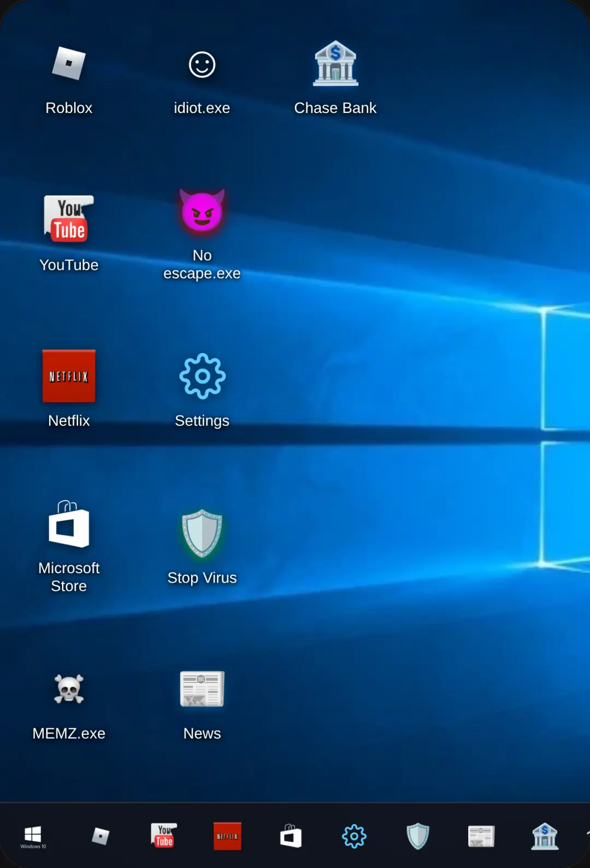The width and height of the screenshot is (590, 868).
Task: Open the Netflix desktop icon
Action: [69, 376]
